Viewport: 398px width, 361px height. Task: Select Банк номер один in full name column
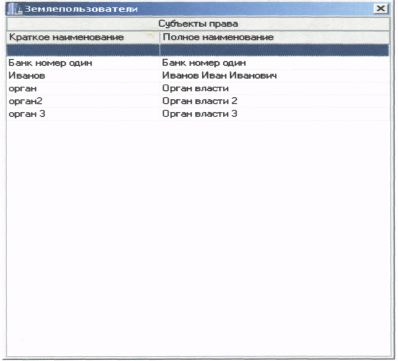pyautogui.click(x=275, y=63)
